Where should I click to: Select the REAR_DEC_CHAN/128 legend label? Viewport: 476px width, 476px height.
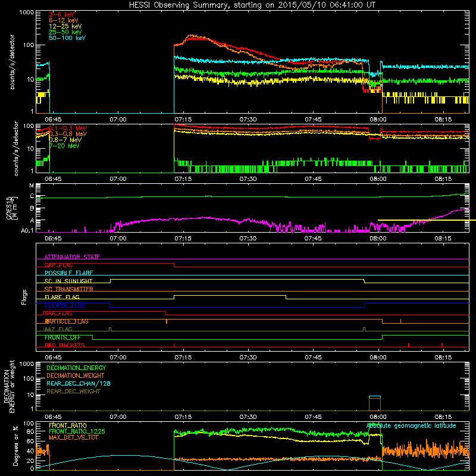[79, 383]
